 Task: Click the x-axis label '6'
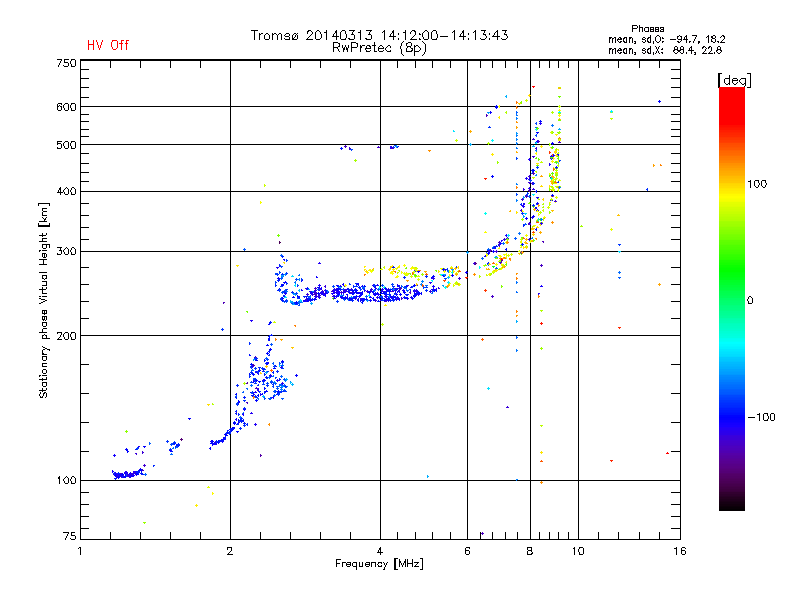(x=467, y=551)
